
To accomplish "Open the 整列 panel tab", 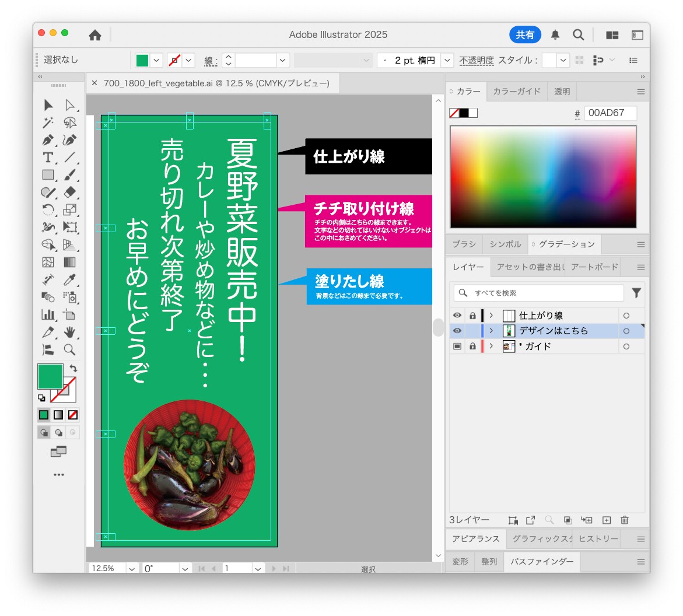I will (x=489, y=562).
